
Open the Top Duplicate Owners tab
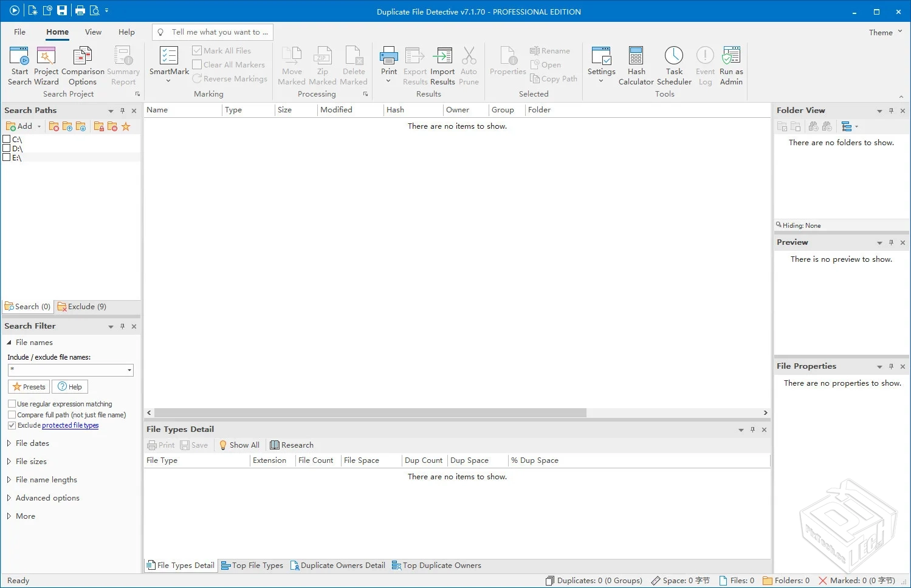[x=436, y=565]
